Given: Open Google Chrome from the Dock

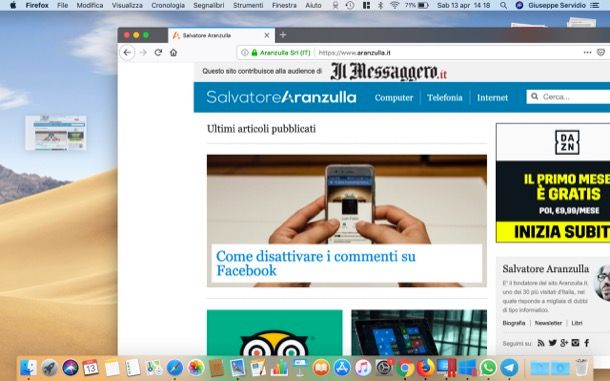Looking at the screenshot, I should click(x=405, y=367).
